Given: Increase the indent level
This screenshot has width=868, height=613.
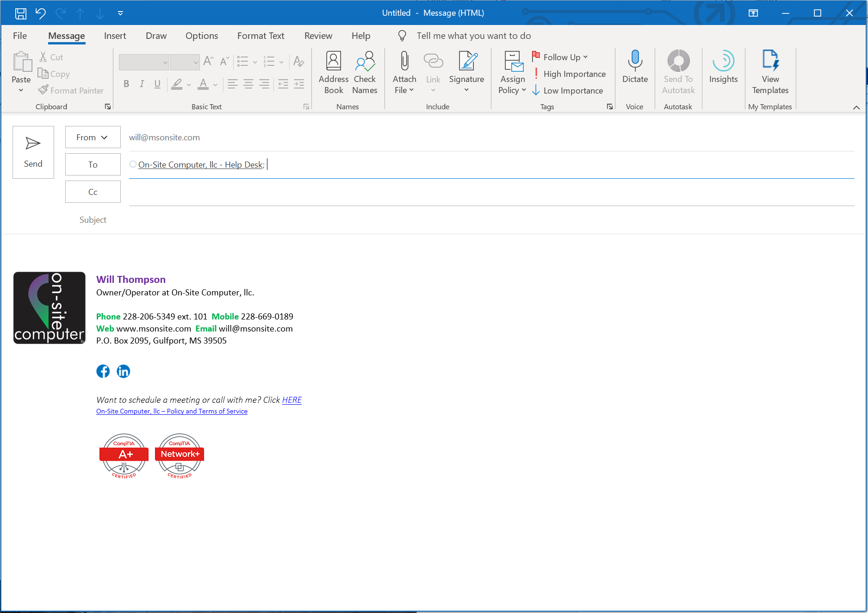Looking at the screenshot, I should [299, 84].
